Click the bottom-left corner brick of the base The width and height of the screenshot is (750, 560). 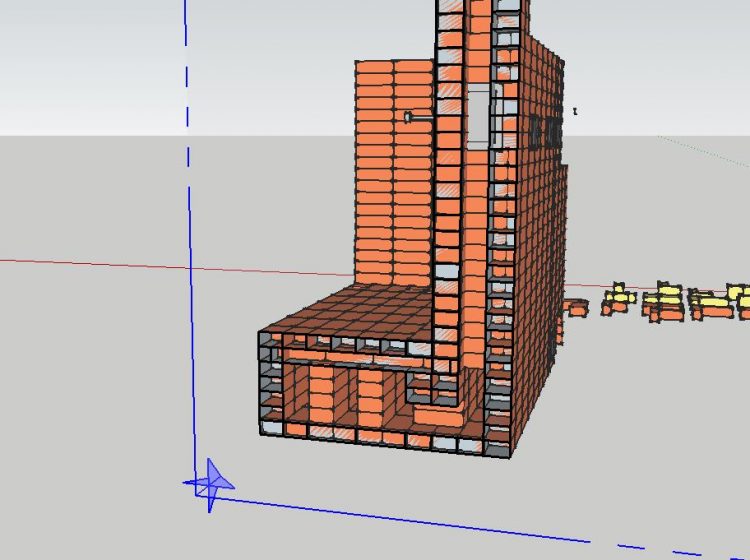[x=270, y=427]
